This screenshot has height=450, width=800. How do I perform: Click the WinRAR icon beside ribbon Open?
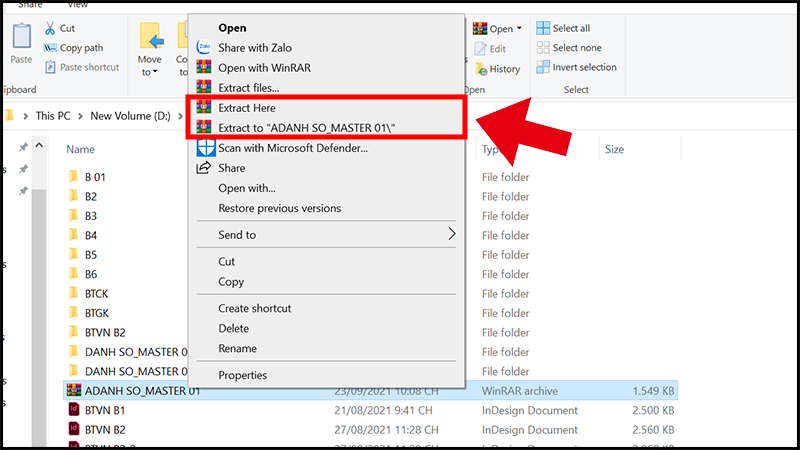pyautogui.click(x=480, y=29)
